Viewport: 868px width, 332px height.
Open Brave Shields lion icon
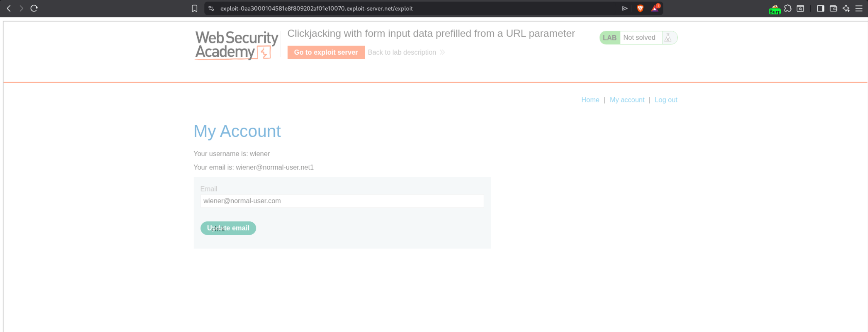pos(640,8)
